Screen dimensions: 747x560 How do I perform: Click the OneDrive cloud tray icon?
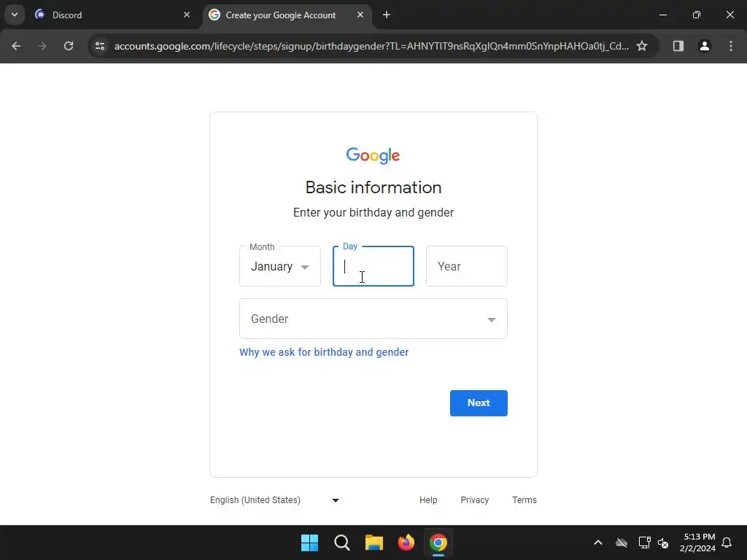(x=622, y=542)
